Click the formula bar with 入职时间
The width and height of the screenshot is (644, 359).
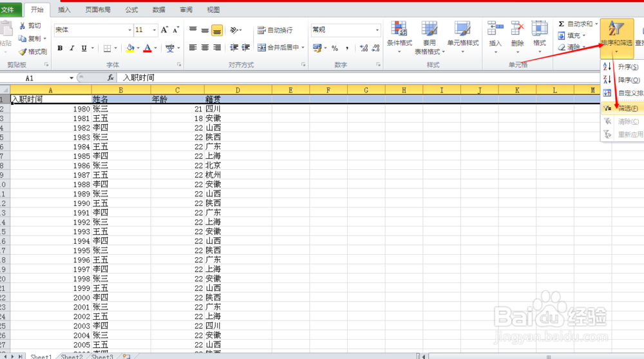(x=357, y=78)
